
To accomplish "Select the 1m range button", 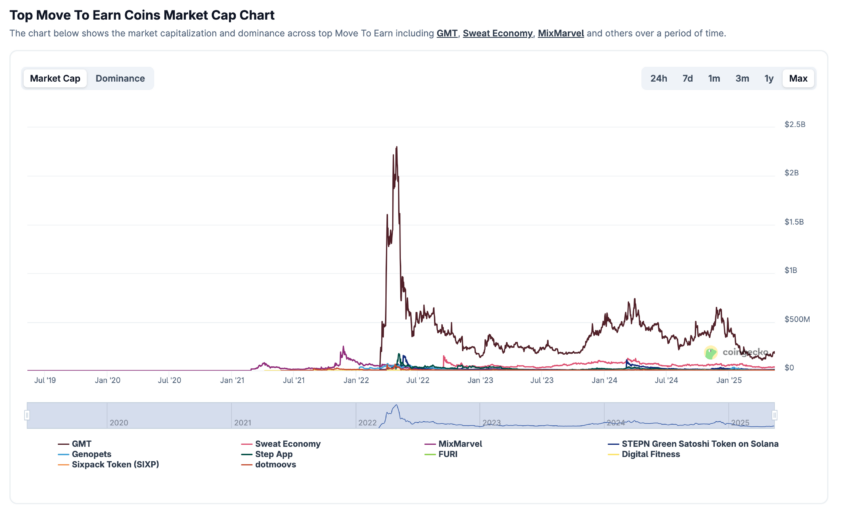I will [714, 79].
